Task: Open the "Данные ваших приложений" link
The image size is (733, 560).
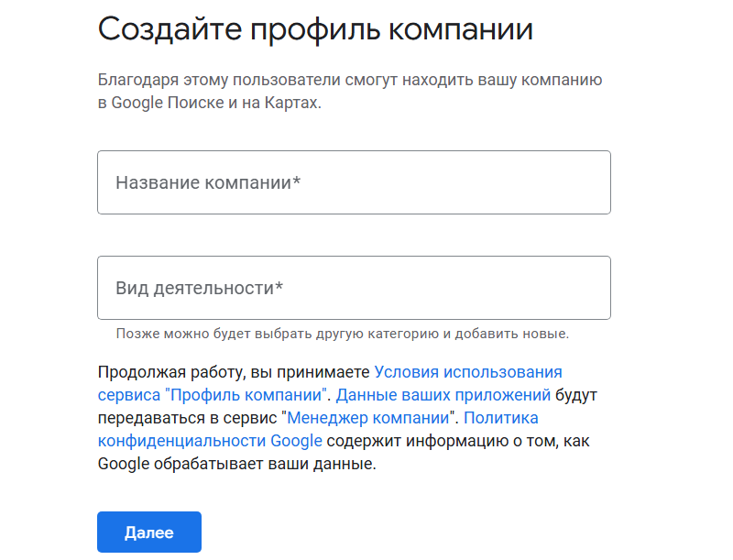Action: [x=443, y=395]
